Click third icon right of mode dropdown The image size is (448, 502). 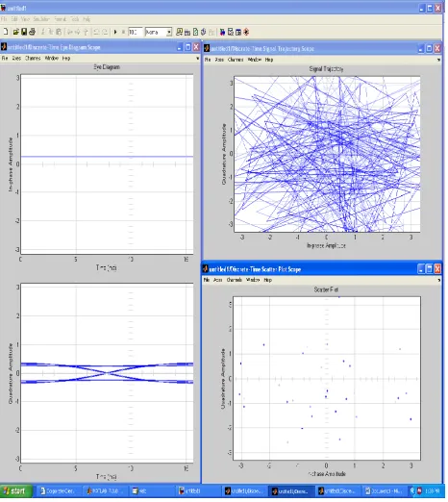tap(195, 32)
